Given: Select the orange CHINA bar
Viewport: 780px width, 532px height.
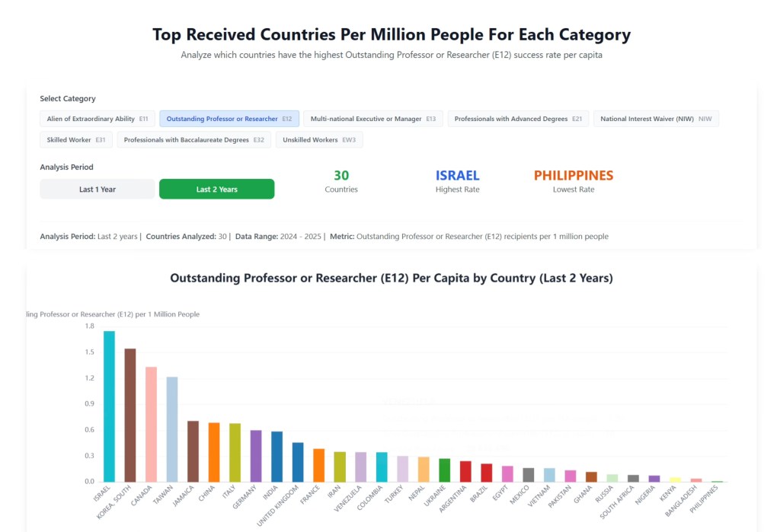Looking at the screenshot, I should [214, 452].
